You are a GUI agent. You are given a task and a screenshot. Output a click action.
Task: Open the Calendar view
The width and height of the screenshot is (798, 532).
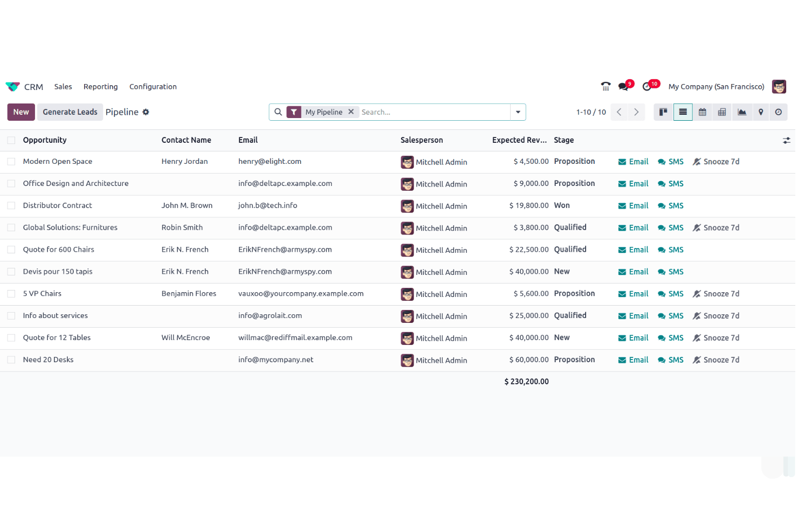[x=702, y=112]
